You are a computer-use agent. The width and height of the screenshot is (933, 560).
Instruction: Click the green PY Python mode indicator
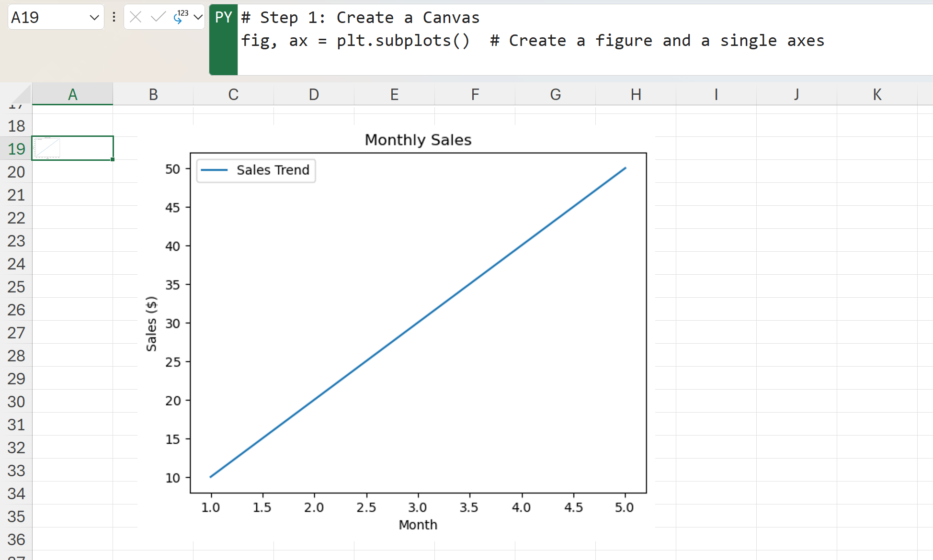[223, 18]
